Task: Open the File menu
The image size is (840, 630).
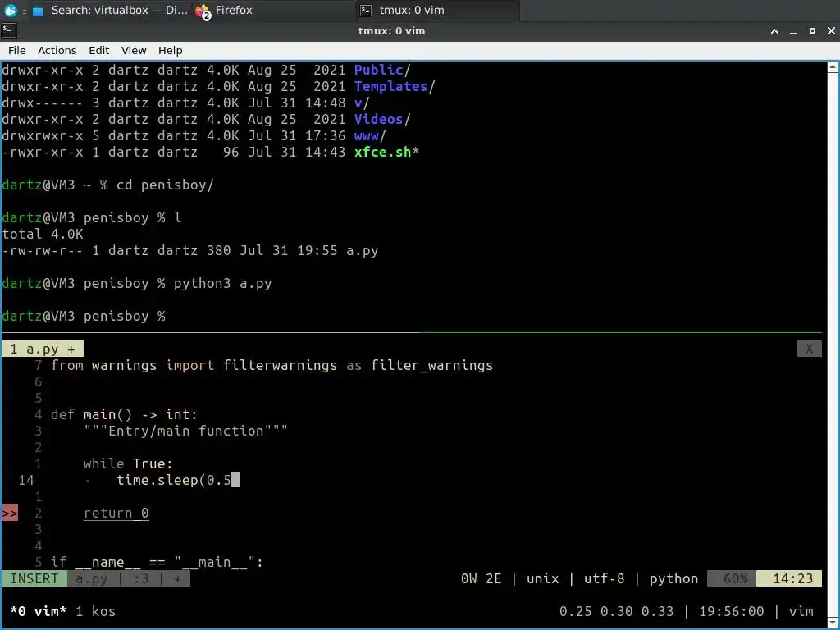Action: (x=16, y=50)
